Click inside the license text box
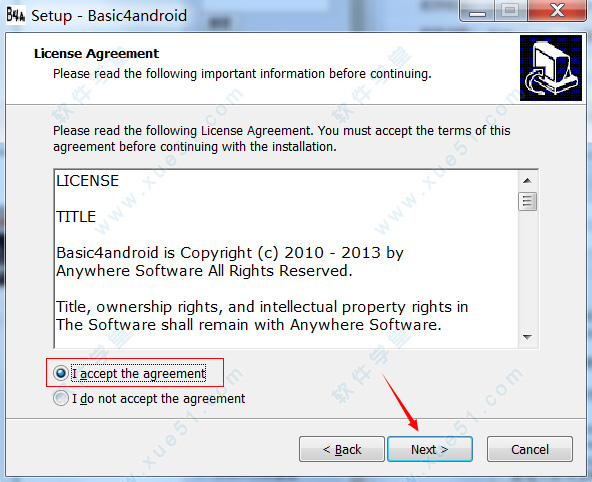 tap(287, 259)
